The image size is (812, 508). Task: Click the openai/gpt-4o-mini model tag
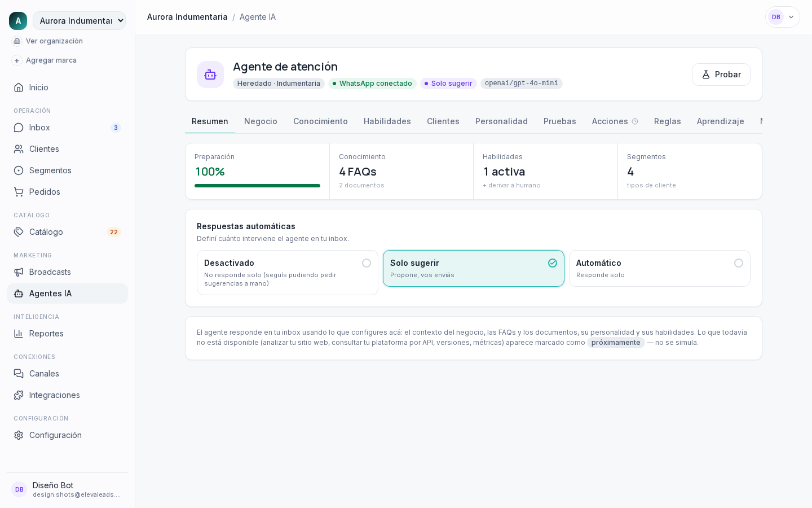pos(522,84)
